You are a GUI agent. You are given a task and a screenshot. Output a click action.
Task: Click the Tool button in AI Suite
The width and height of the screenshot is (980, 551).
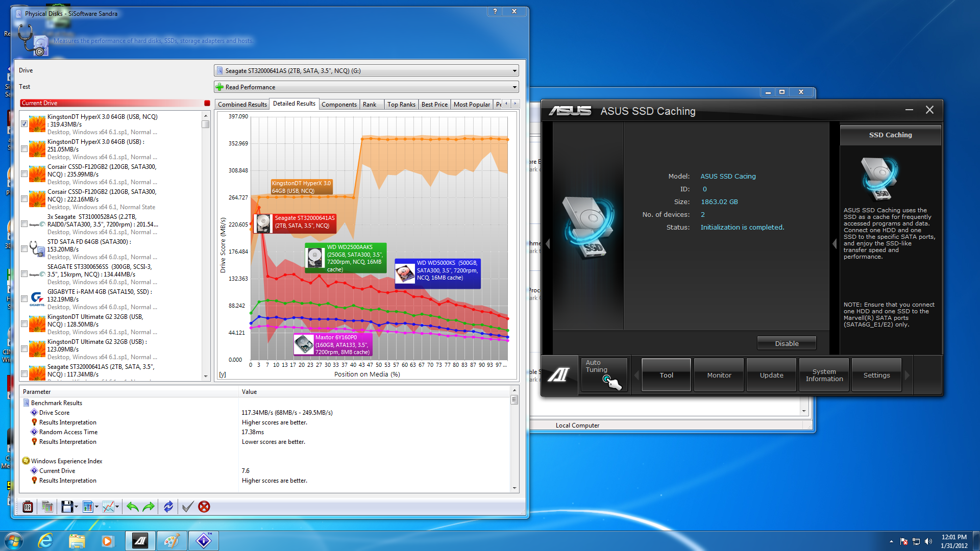666,375
